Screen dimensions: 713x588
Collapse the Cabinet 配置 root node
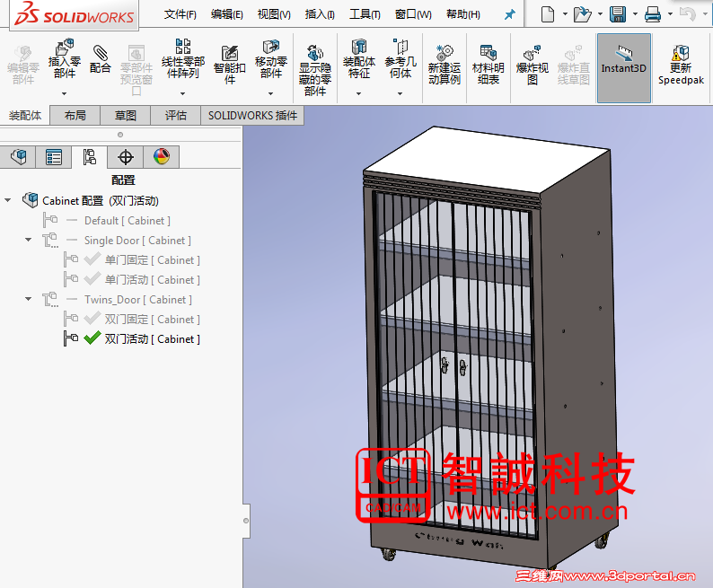8,200
